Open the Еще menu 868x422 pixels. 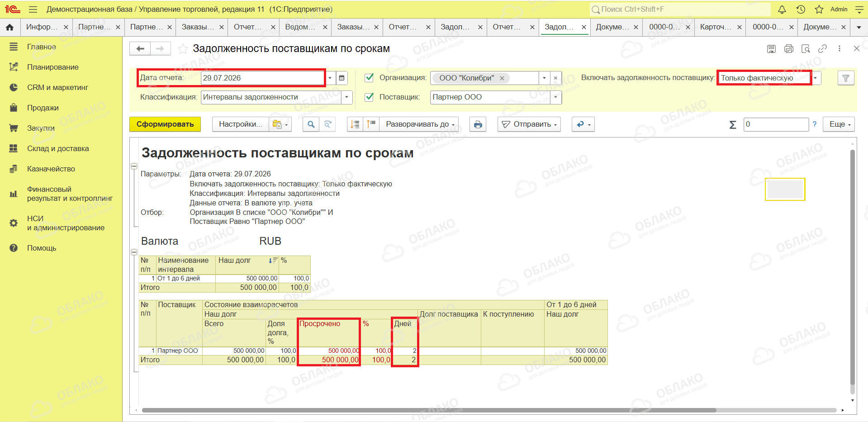tap(840, 124)
